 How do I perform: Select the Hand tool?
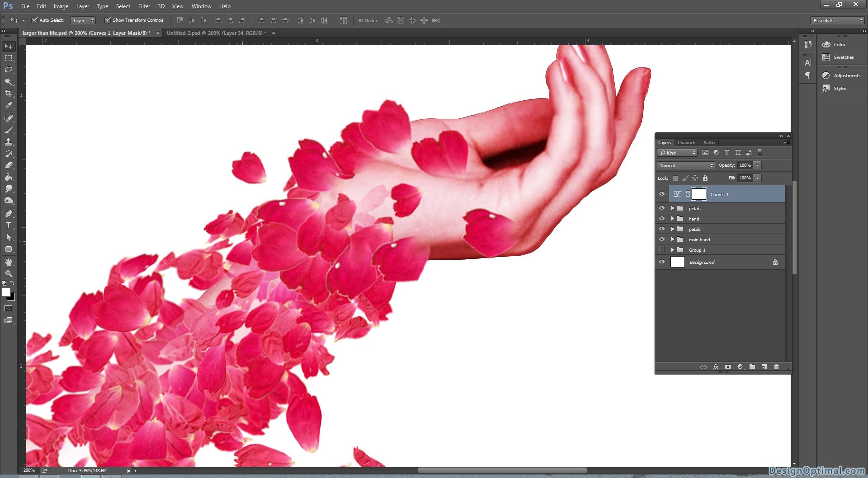(x=9, y=262)
